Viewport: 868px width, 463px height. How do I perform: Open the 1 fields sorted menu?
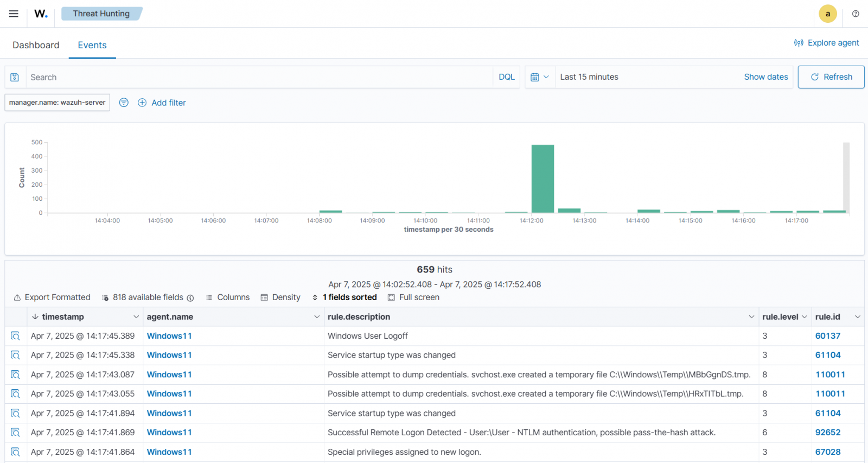point(344,297)
